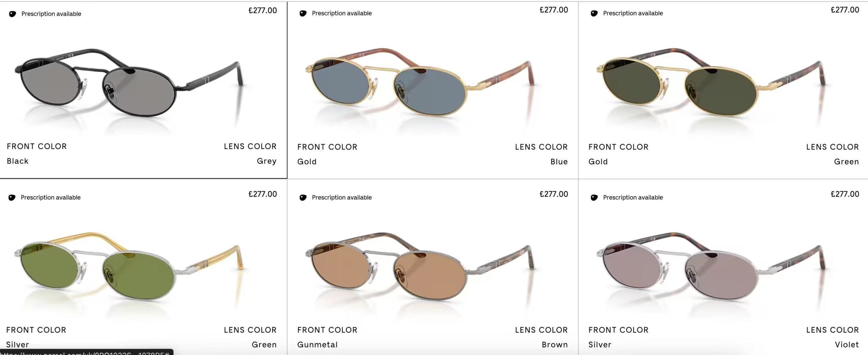
Task: Click Prescription available text on Gold Green card
Action: [633, 13]
